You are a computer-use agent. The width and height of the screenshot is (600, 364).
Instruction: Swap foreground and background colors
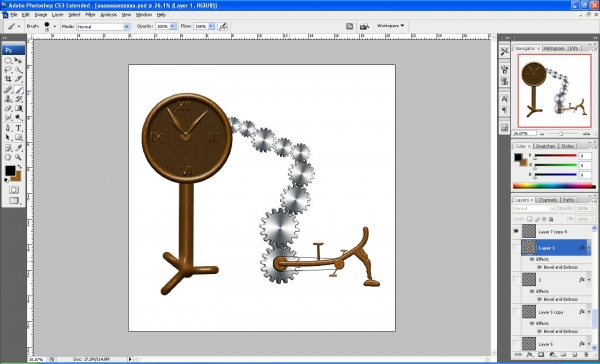point(19,167)
